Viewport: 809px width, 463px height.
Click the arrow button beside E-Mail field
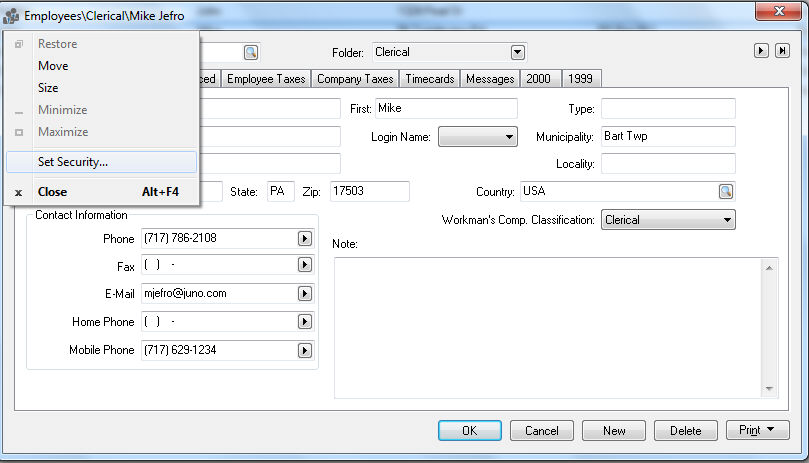tap(305, 294)
